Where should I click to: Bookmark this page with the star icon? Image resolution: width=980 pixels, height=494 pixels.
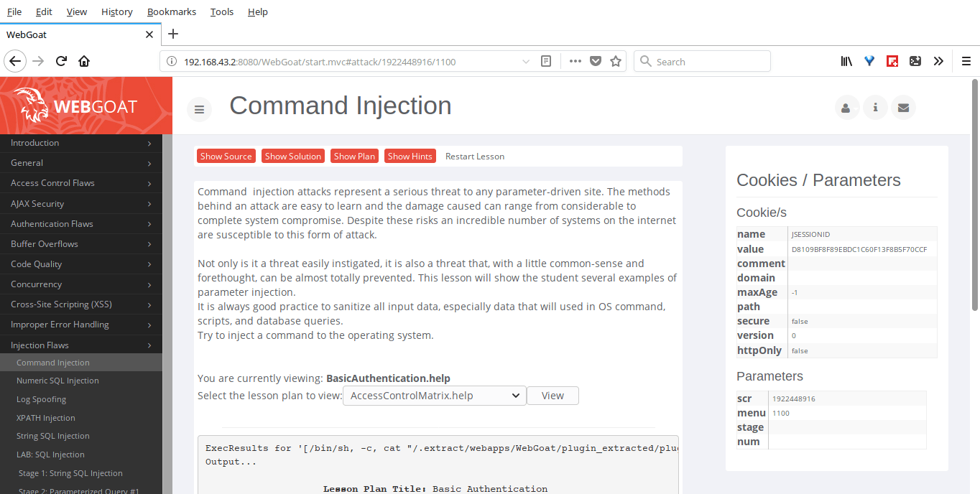[x=616, y=62]
